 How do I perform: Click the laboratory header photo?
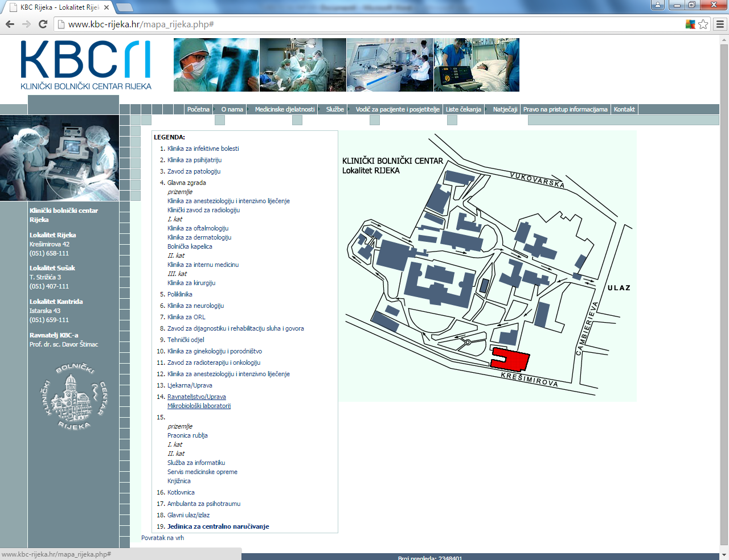(x=390, y=65)
